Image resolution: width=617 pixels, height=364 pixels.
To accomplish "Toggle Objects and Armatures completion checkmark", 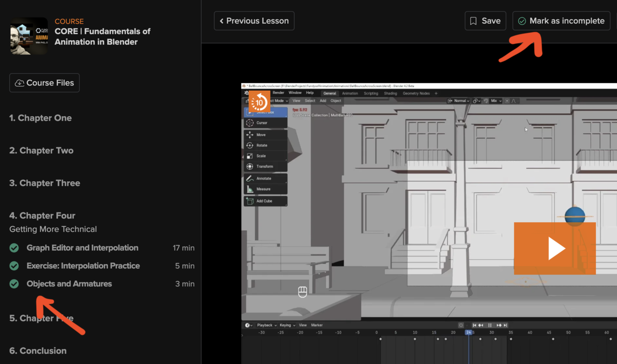I will pyautogui.click(x=14, y=284).
